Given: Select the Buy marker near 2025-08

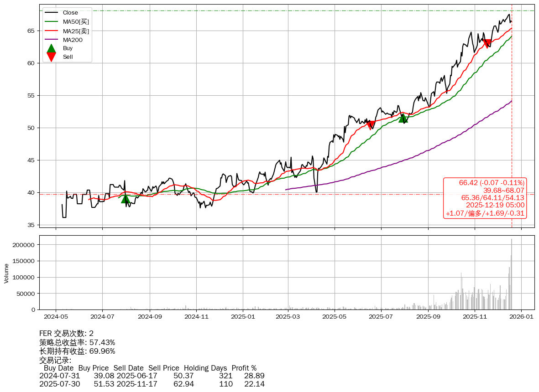Looking at the screenshot, I should coord(403,118).
